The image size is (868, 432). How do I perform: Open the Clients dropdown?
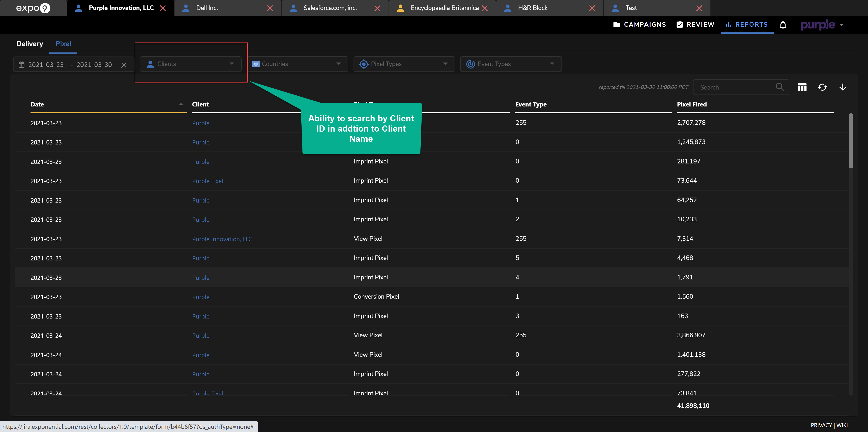191,64
